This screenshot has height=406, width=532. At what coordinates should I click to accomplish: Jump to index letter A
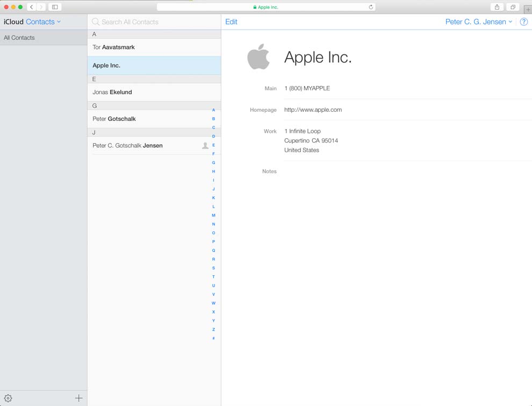tap(213, 110)
